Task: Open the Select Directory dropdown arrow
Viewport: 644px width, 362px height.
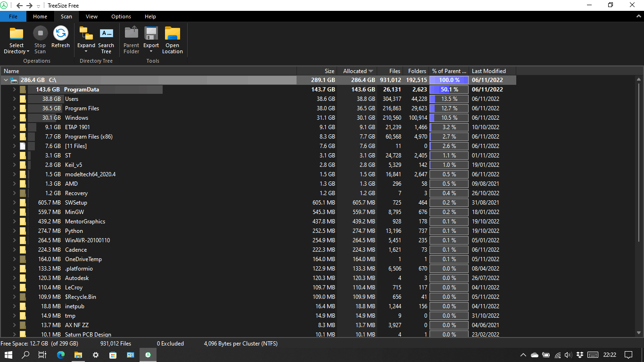Action: click(x=28, y=52)
